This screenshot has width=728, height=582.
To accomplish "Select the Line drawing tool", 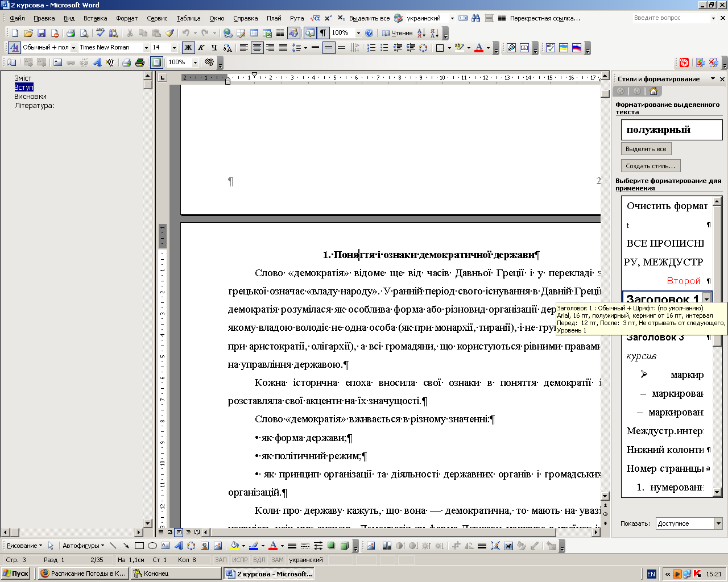I will coord(113,546).
